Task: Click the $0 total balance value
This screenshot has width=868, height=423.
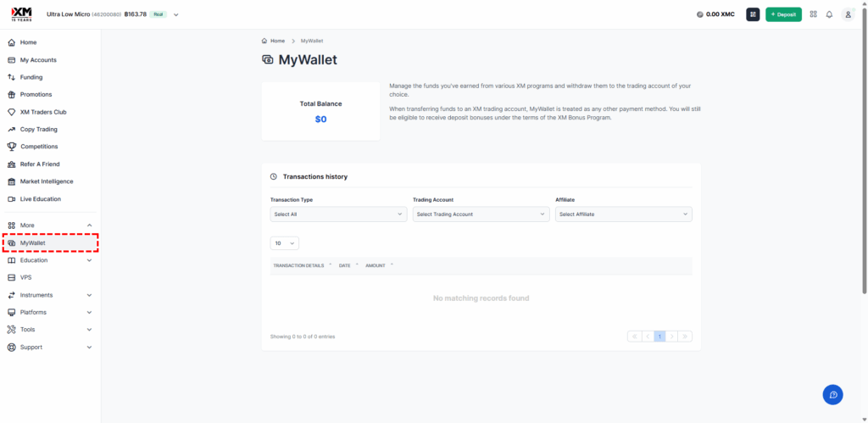Action: (x=321, y=119)
